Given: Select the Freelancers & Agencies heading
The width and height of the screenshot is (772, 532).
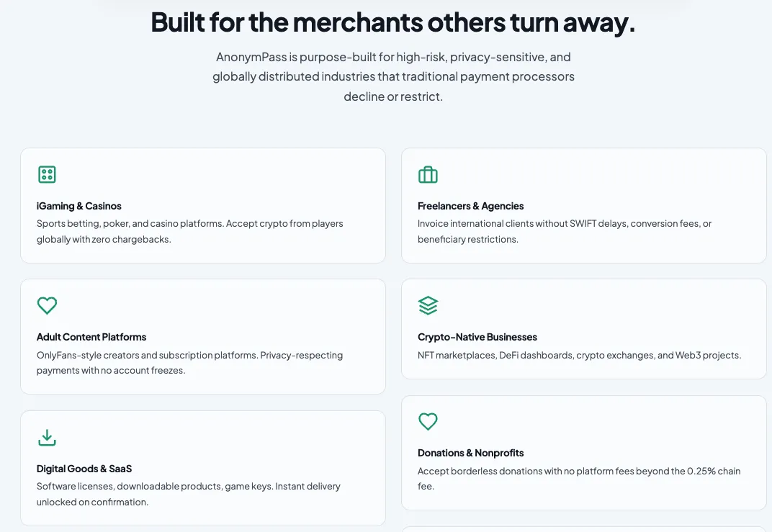Looking at the screenshot, I should (471, 206).
